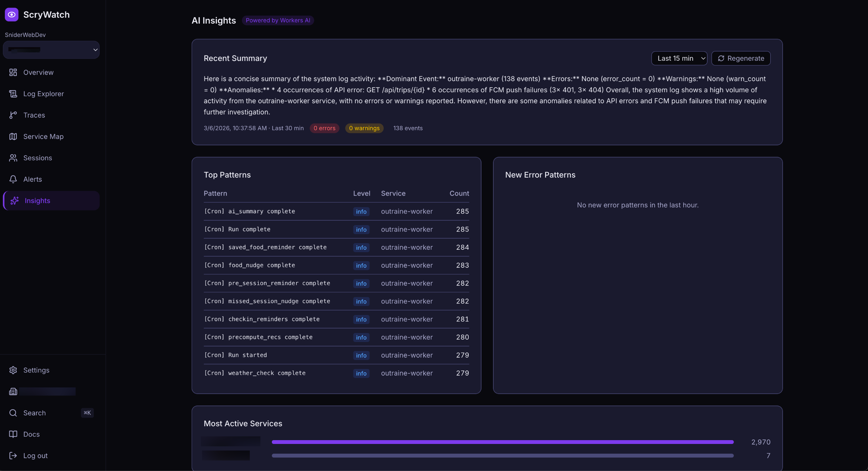This screenshot has height=471, width=868.
Task: Click the purple service activity bar showing 2,970
Action: 502,442
